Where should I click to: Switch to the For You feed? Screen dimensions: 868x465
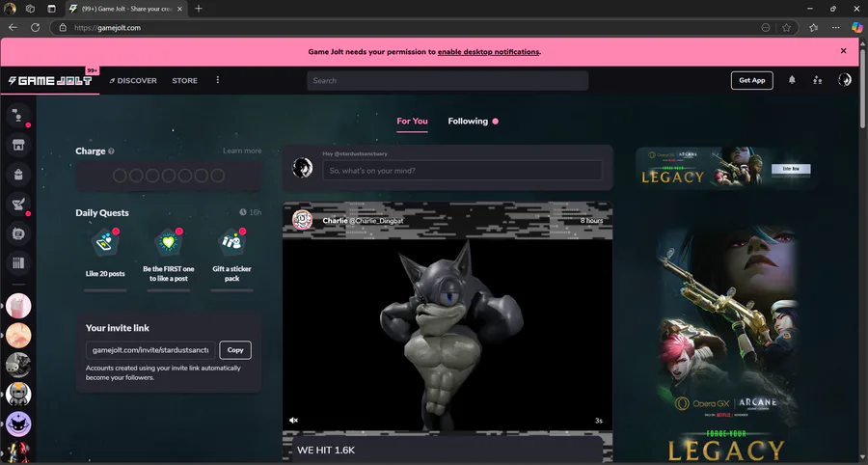[412, 122]
